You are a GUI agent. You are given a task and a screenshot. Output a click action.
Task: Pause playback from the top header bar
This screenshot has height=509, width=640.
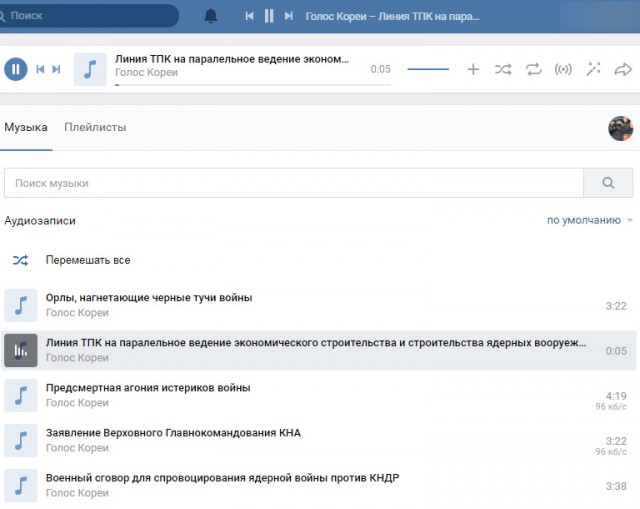(x=269, y=16)
